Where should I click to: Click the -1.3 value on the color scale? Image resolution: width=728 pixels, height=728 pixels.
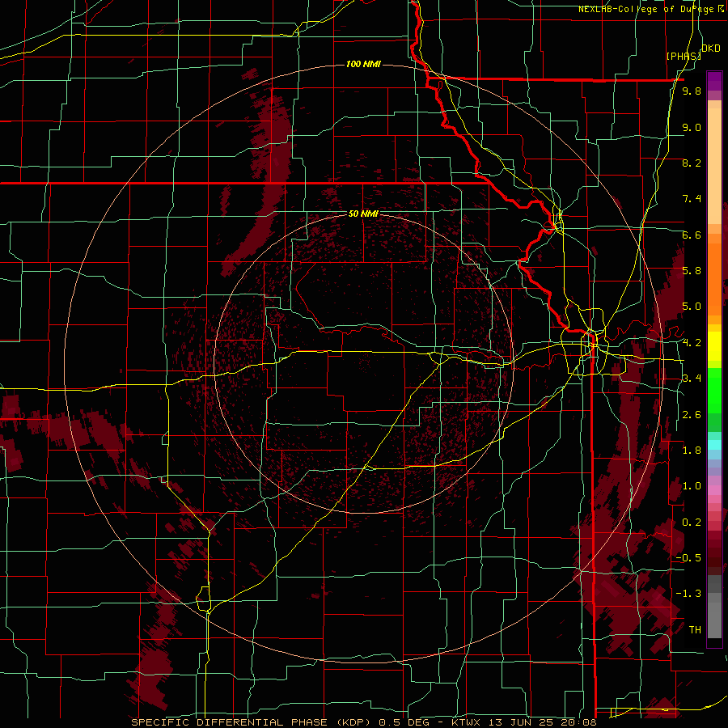688,594
